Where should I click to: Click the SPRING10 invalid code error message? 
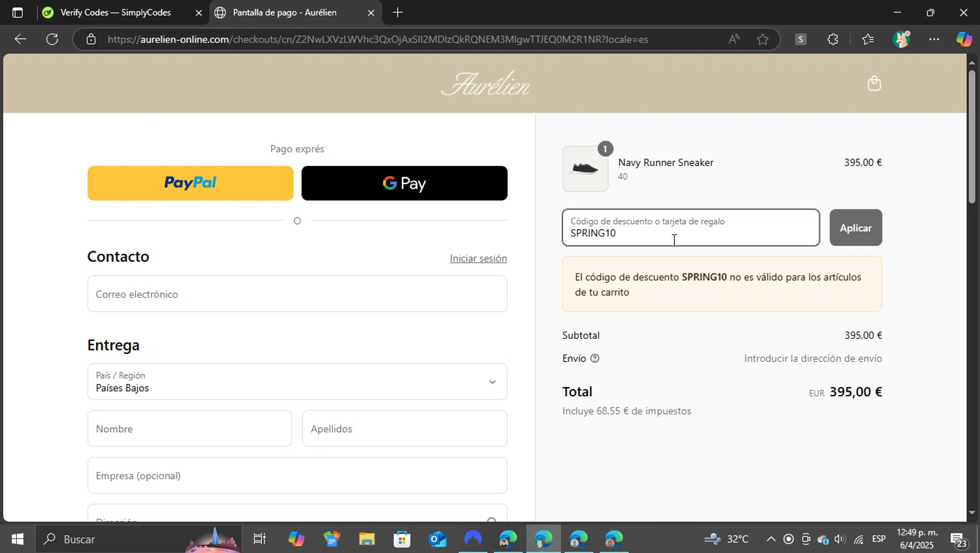pyautogui.click(x=722, y=285)
